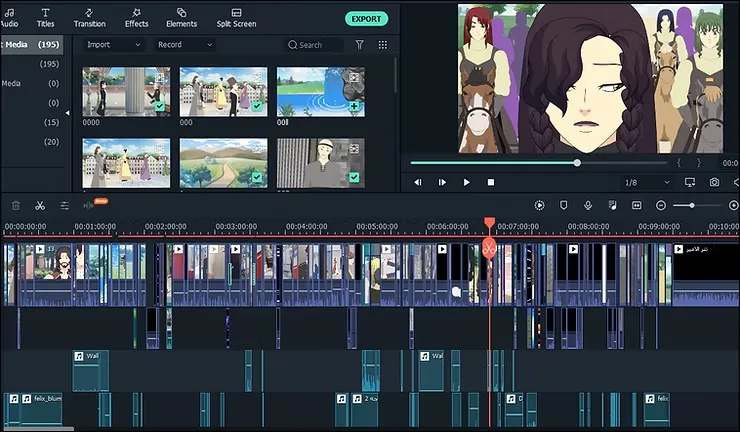Open the Audio tab
The image size is (740, 432).
tap(9, 18)
